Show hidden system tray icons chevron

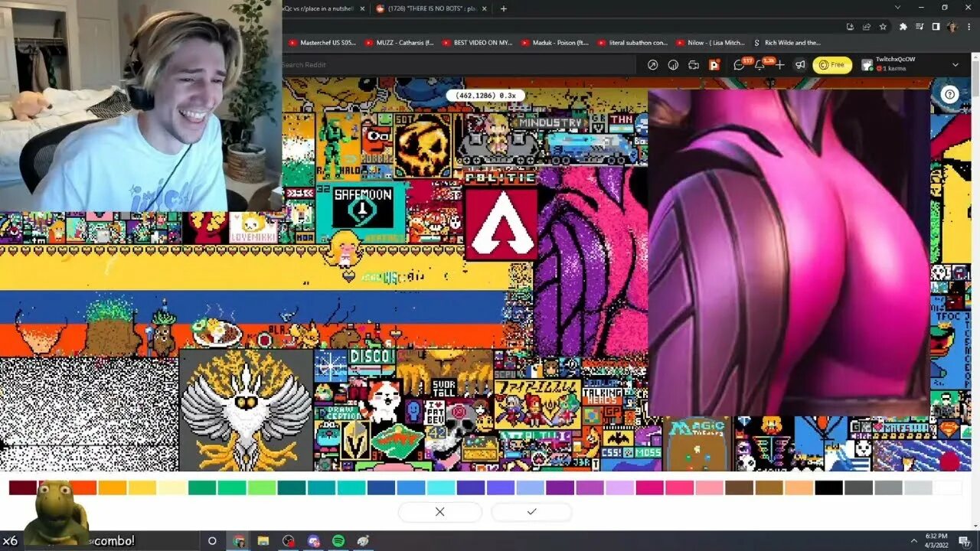pos(913,541)
